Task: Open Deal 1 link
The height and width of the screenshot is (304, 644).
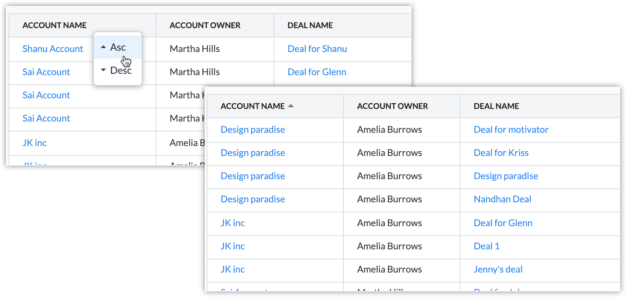Action: [486, 246]
